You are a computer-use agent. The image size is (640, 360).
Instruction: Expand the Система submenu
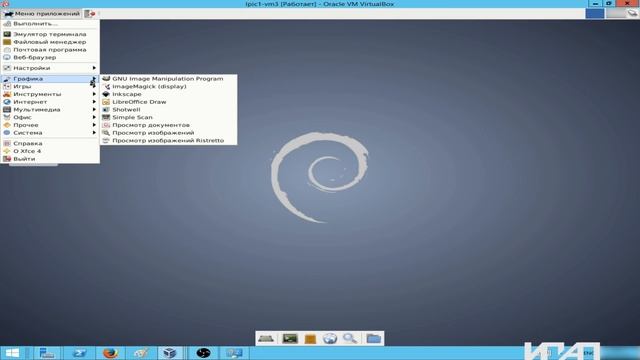[x=50, y=133]
